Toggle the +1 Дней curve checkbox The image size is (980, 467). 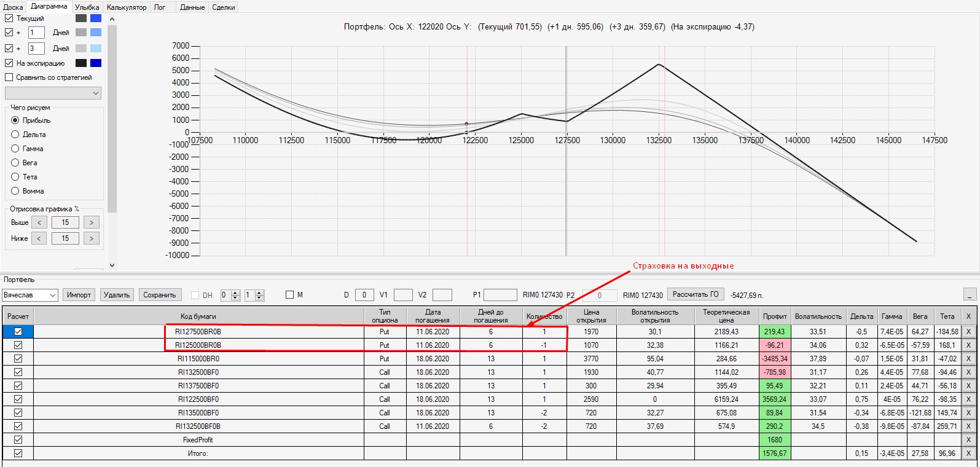coord(9,33)
